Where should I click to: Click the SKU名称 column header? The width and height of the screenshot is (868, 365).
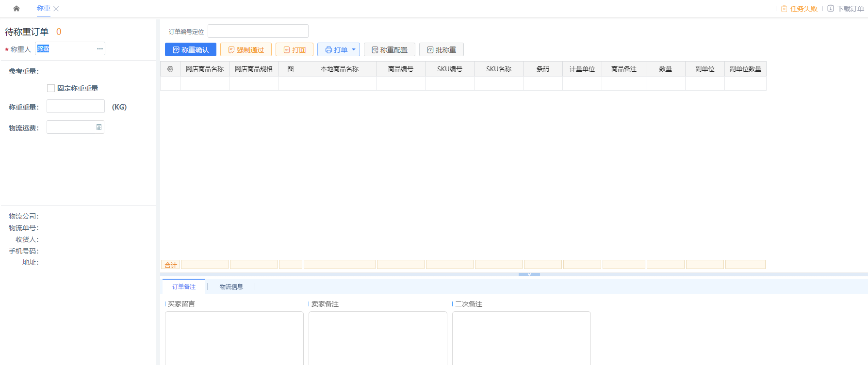coord(499,69)
